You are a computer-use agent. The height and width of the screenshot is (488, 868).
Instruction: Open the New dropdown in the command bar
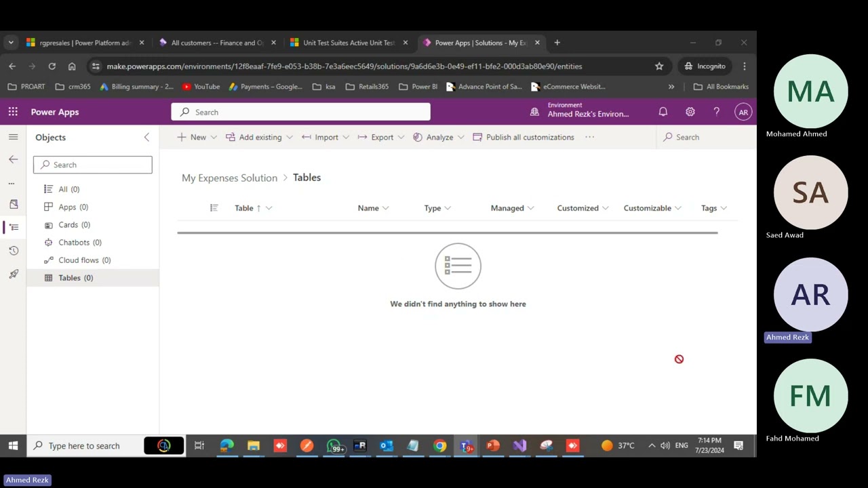click(197, 137)
